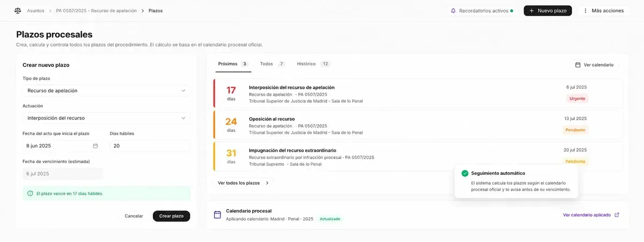Screen dimensions: 644x242
Task: Switch to the Histórico tab
Action: pos(313,63)
